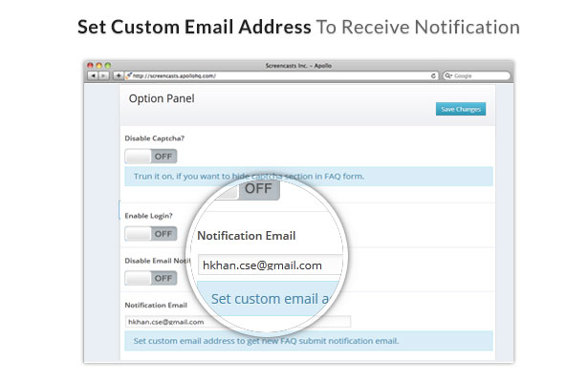Click the small 'Notification Email' label at left
Image resolution: width=588 pixels, height=382 pixels.
(156, 306)
